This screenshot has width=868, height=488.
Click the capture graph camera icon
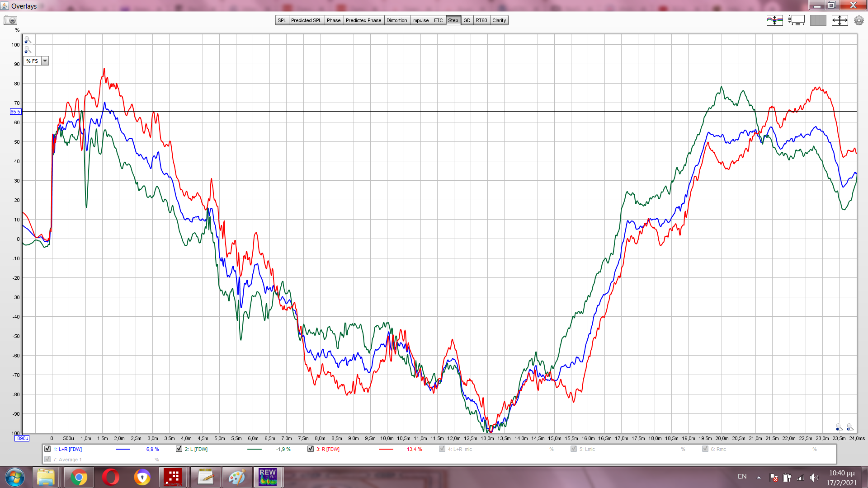10,20
